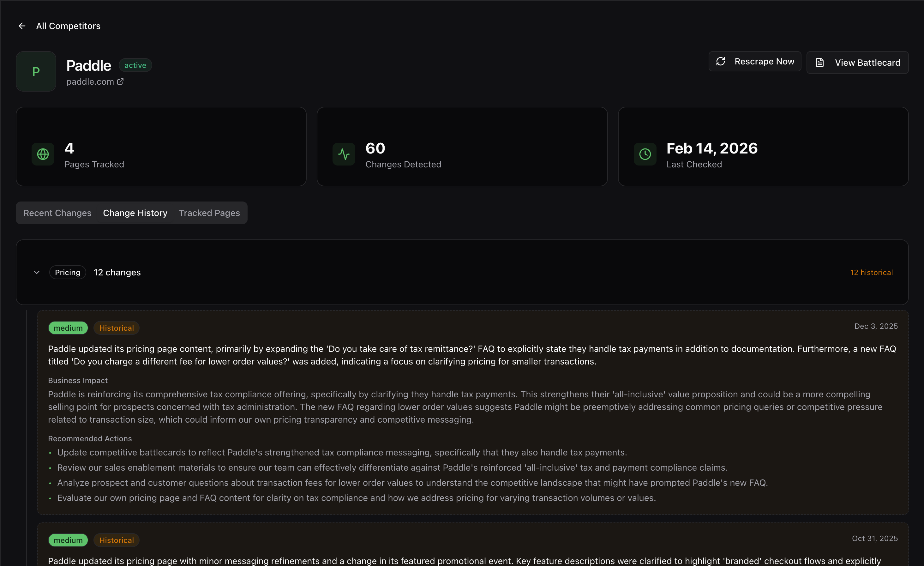Open paddle.com via the external link icon
Image resolution: width=924 pixels, height=566 pixels.
[120, 81]
